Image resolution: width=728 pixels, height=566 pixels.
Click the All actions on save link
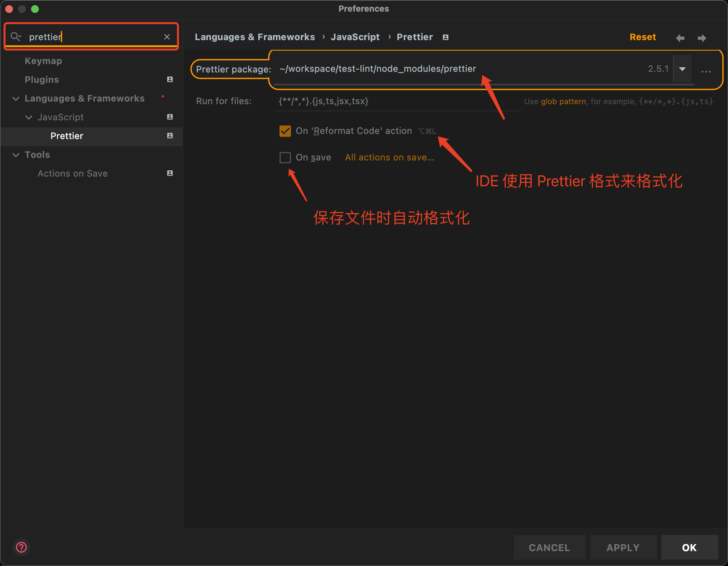pyautogui.click(x=389, y=157)
